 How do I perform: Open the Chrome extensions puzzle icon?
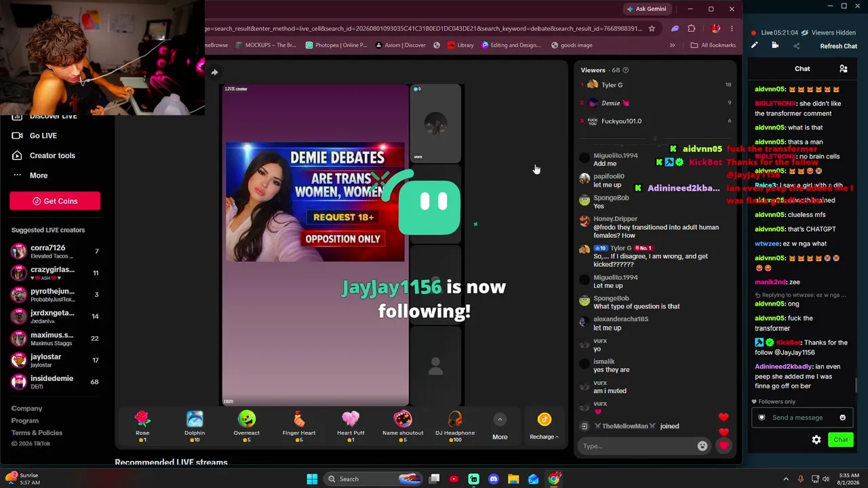point(692,28)
